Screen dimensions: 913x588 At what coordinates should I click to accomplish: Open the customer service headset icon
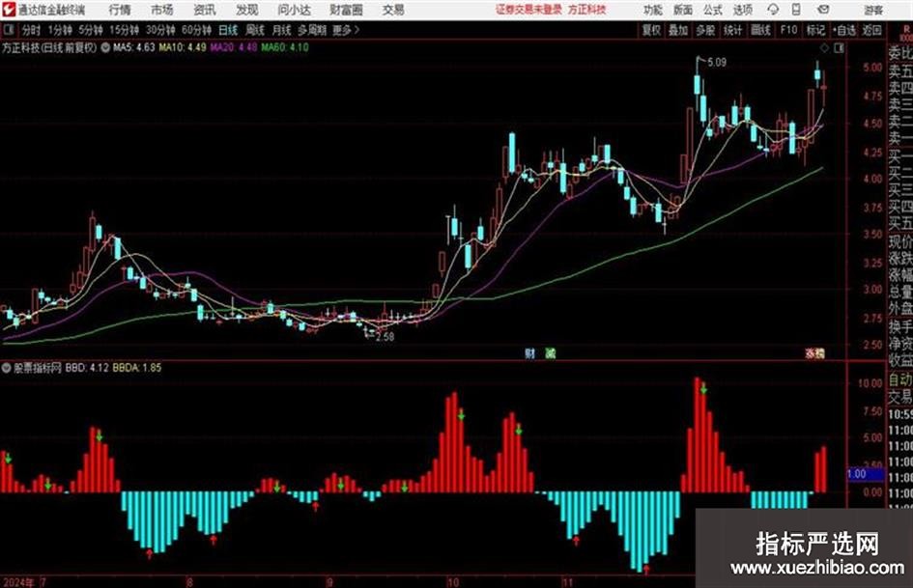pyautogui.click(x=773, y=10)
